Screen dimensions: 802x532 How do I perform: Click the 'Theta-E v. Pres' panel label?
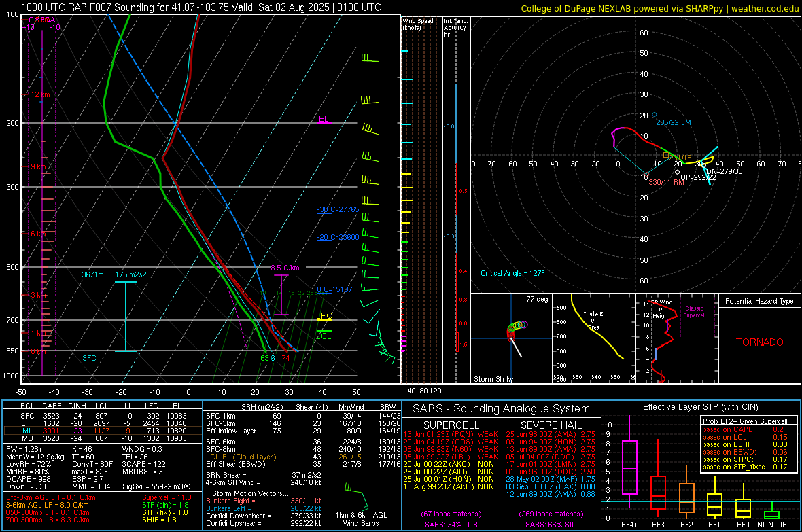pos(593,320)
